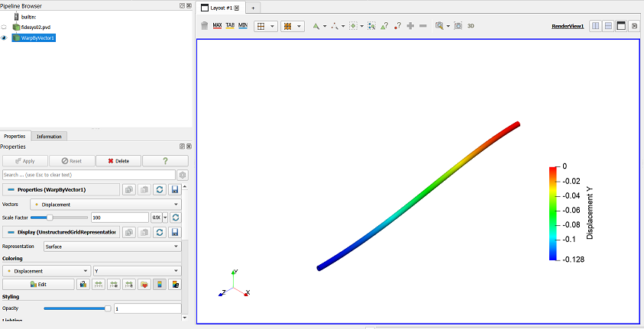
Task: Click the choose preset heart icon
Action: pyautogui.click(x=144, y=284)
